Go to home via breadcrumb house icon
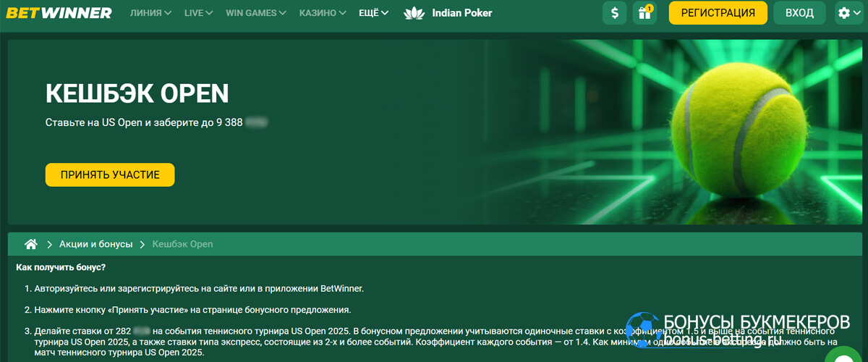Screen dimensions: 868x362 click(30, 244)
